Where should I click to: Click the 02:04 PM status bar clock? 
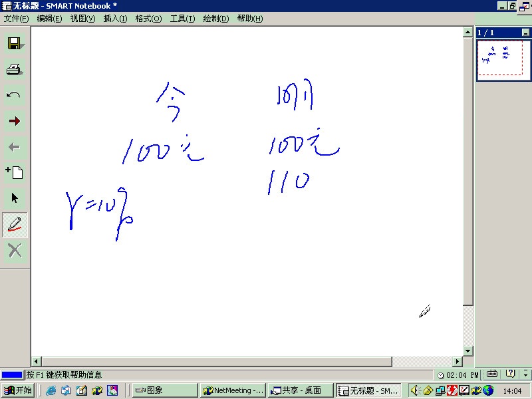pyautogui.click(x=458, y=375)
